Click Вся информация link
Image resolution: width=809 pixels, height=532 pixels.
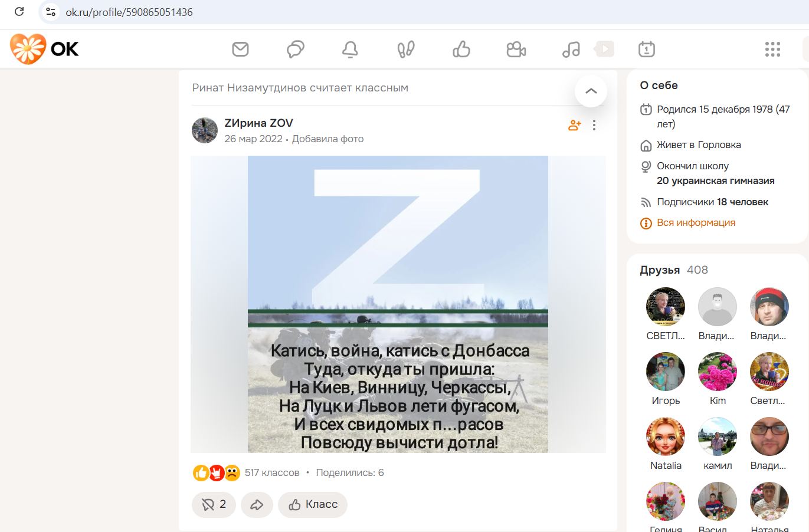pos(696,223)
